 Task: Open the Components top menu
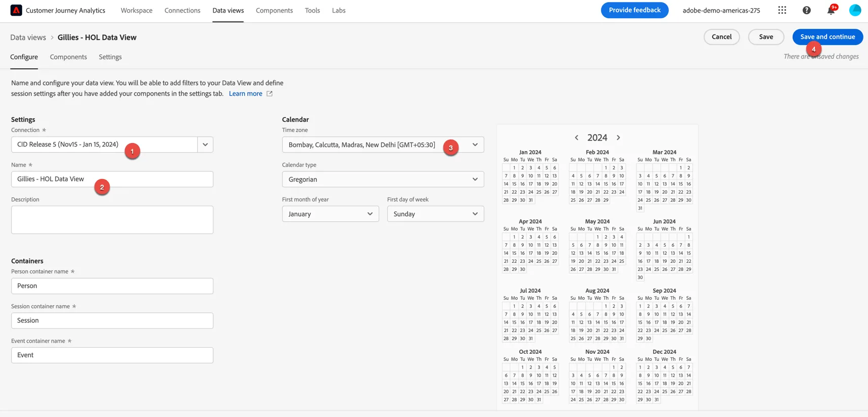click(x=275, y=10)
